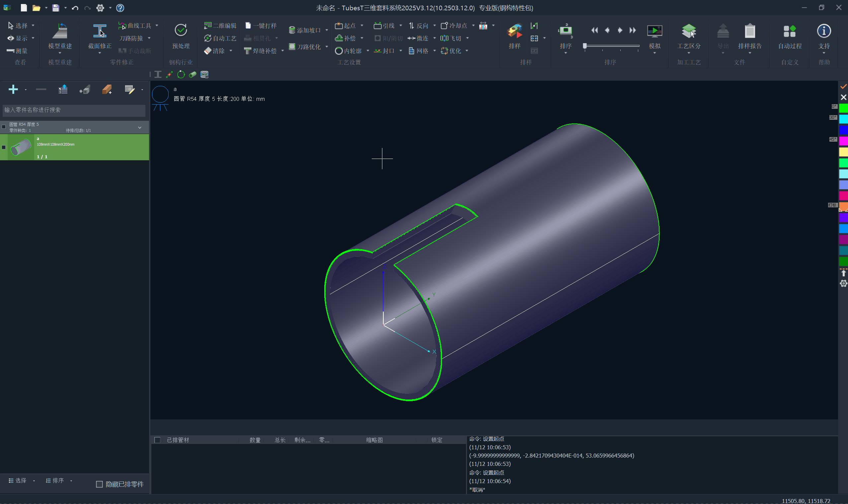
Task: Open the 排样报告 nesting report
Action: pyautogui.click(x=749, y=32)
